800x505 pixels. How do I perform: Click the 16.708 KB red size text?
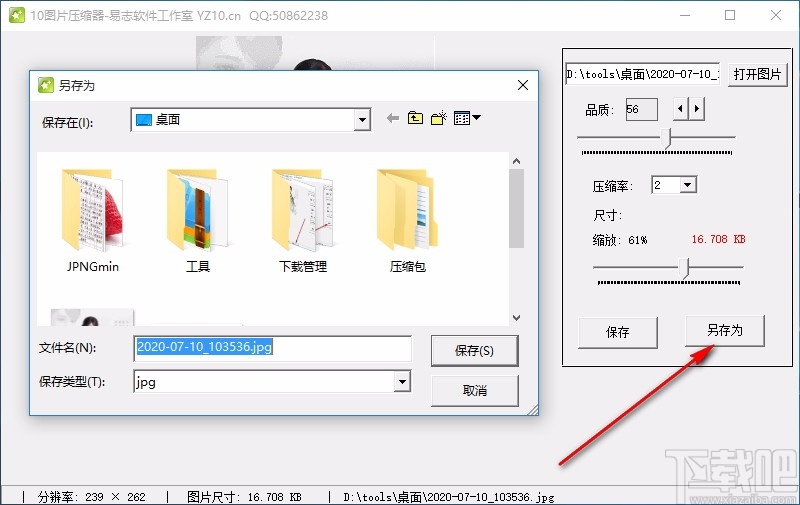point(718,239)
